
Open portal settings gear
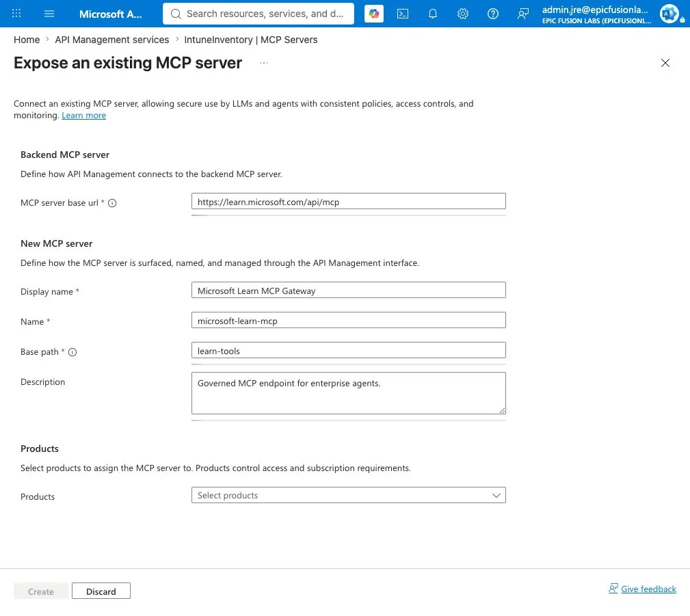tap(462, 14)
